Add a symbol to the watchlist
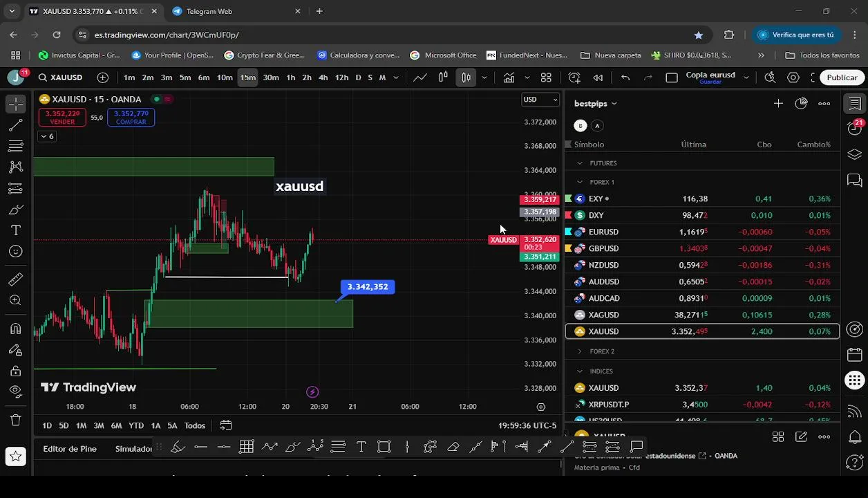 [778, 104]
